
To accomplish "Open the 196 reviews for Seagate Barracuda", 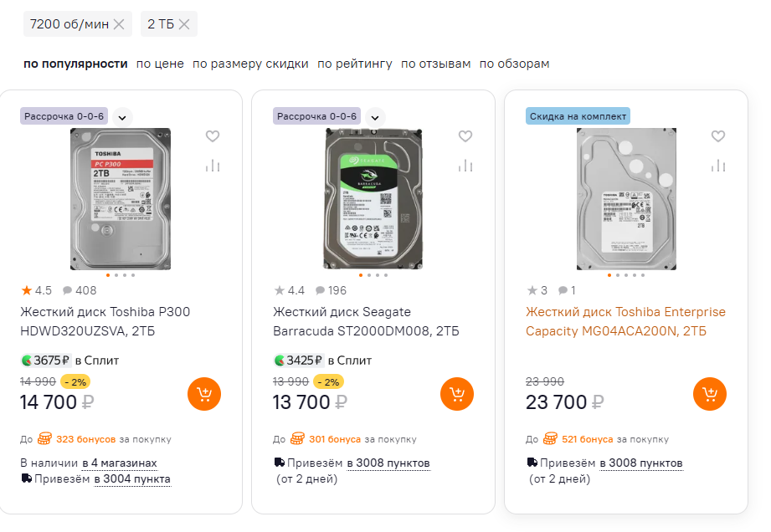I will [332, 291].
